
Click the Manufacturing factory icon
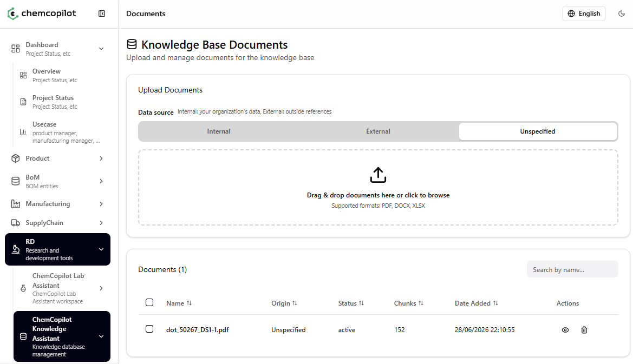click(x=15, y=204)
